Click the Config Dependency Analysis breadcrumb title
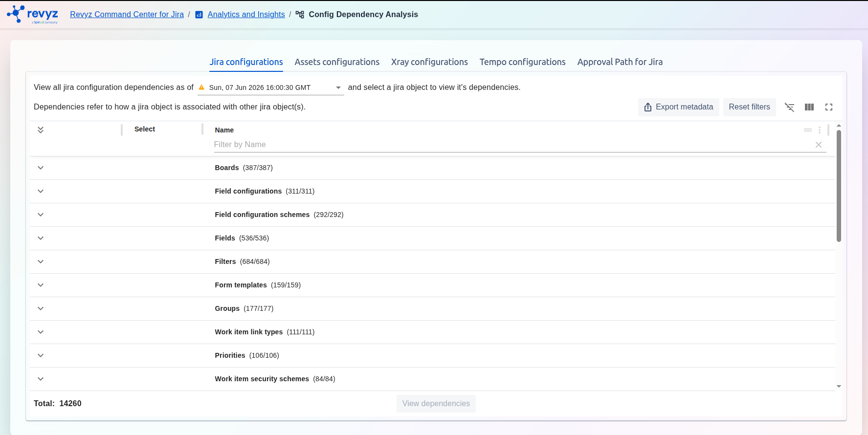Viewport: 868px width, 435px height. [363, 15]
